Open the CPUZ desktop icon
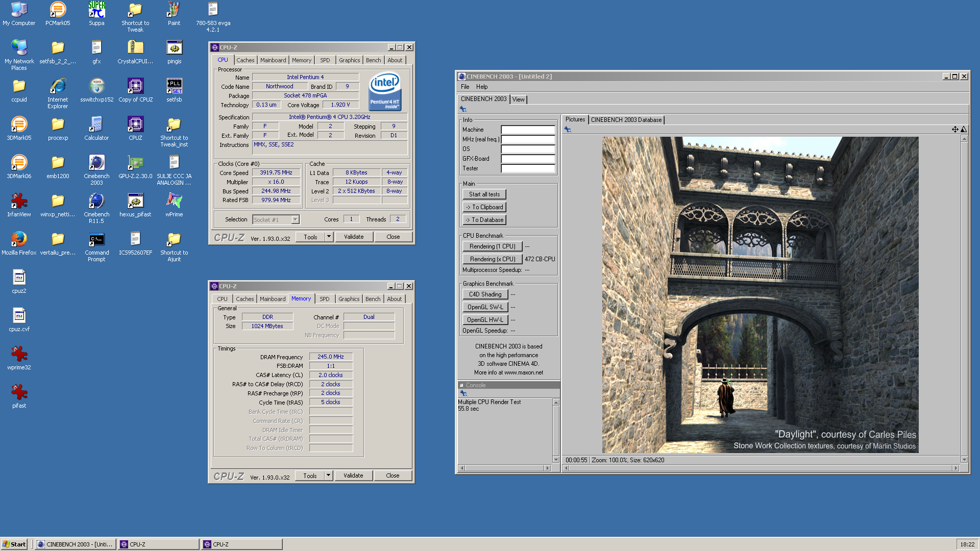The width and height of the screenshot is (980, 551). pyautogui.click(x=135, y=129)
